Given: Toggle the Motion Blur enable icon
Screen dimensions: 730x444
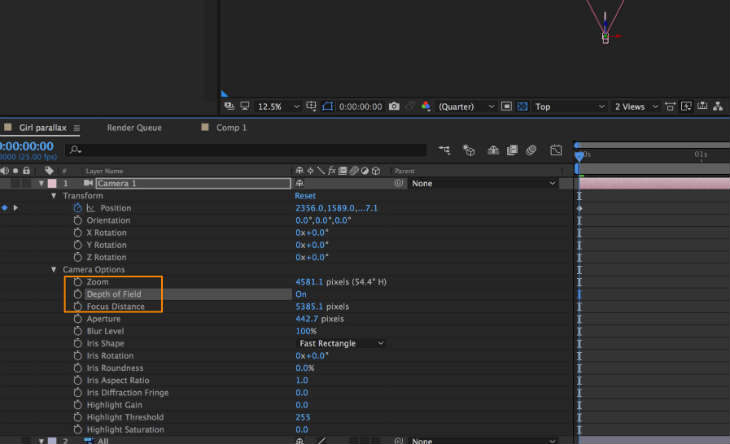Looking at the screenshot, I should click(530, 150).
